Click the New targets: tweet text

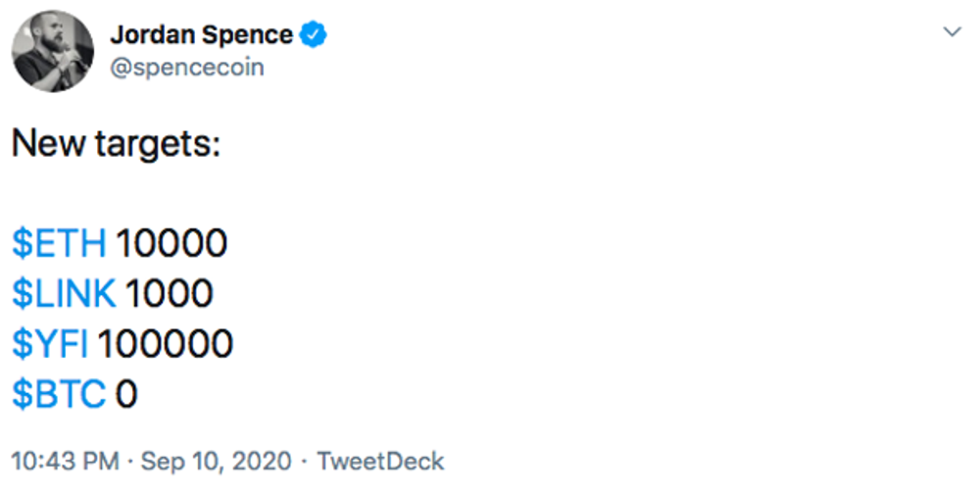coord(117,143)
